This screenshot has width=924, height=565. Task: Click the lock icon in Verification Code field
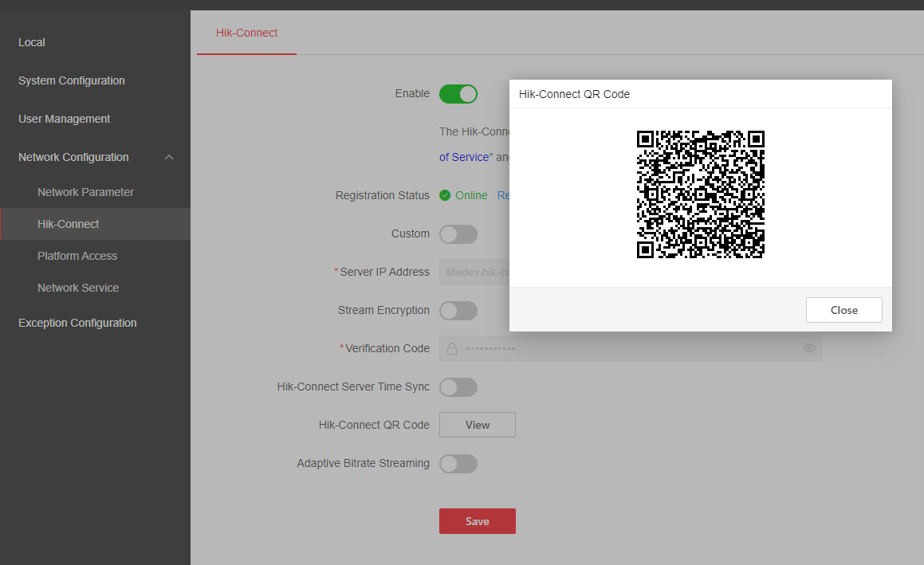452,348
